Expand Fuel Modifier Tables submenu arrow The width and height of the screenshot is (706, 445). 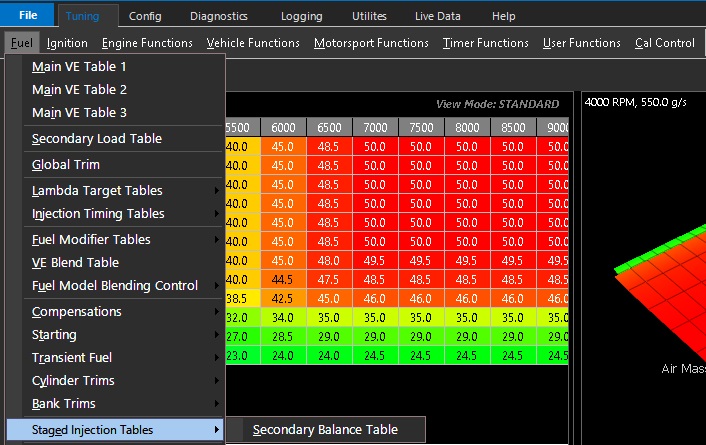(217, 240)
